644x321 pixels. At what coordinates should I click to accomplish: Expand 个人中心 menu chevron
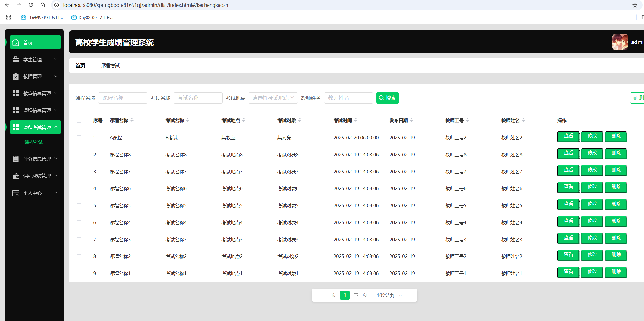coord(56,193)
